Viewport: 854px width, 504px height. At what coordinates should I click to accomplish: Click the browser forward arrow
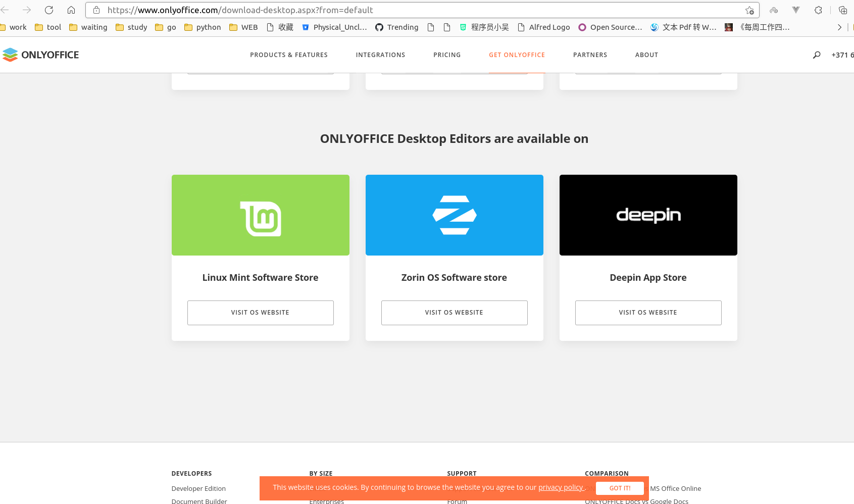27,10
